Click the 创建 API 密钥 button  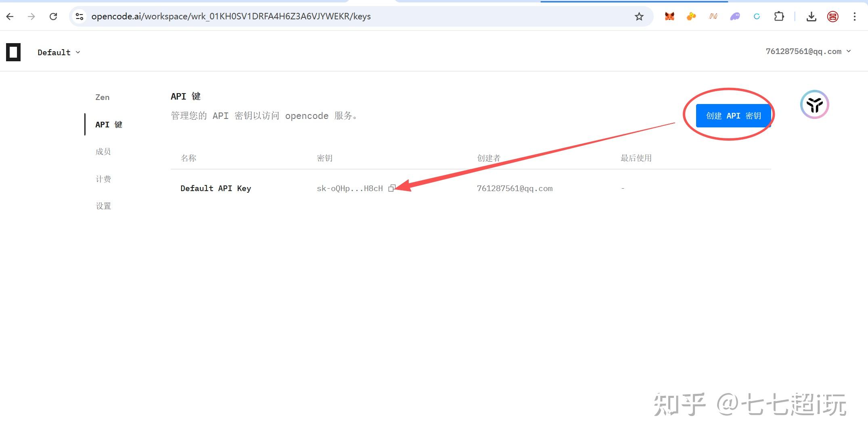pos(733,116)
